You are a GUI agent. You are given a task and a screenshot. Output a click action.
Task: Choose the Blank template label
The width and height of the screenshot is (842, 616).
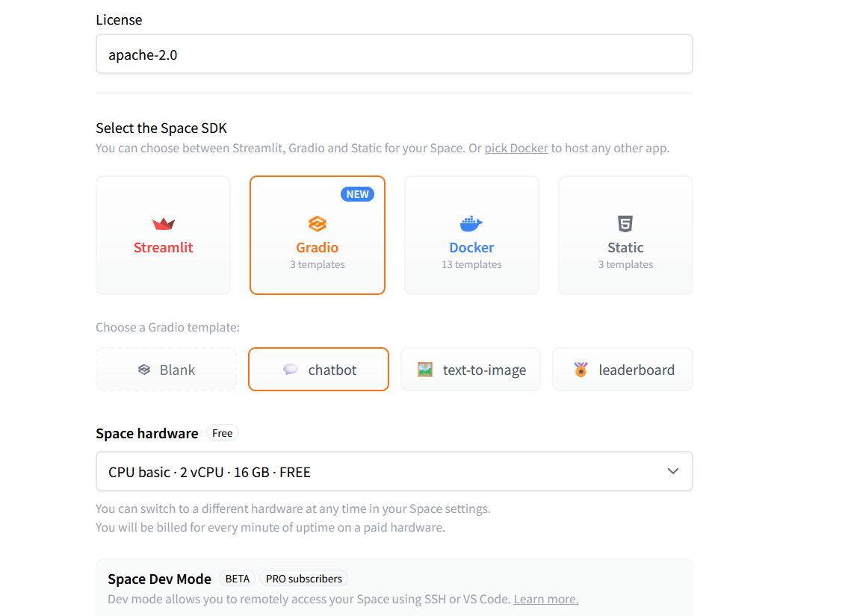pos(177,370)
